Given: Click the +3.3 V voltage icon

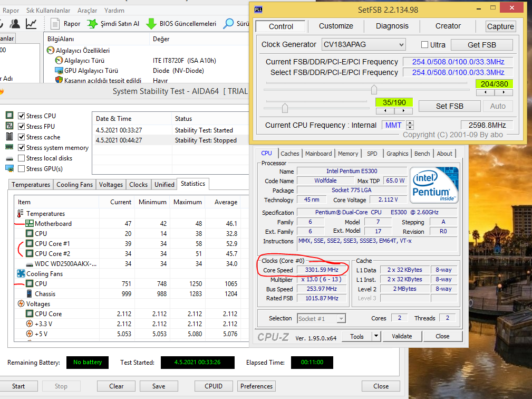Looking at the screenshot, I should coord(30,324).
